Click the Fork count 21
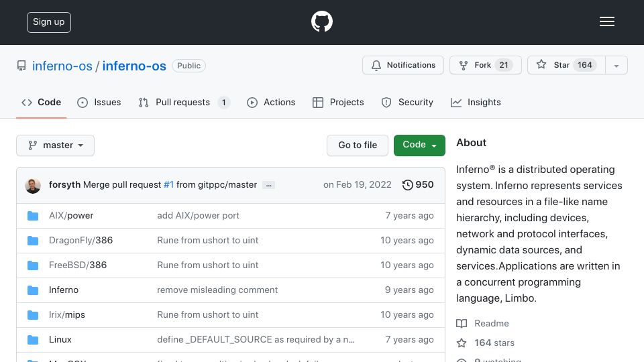 tap(504, 65)
